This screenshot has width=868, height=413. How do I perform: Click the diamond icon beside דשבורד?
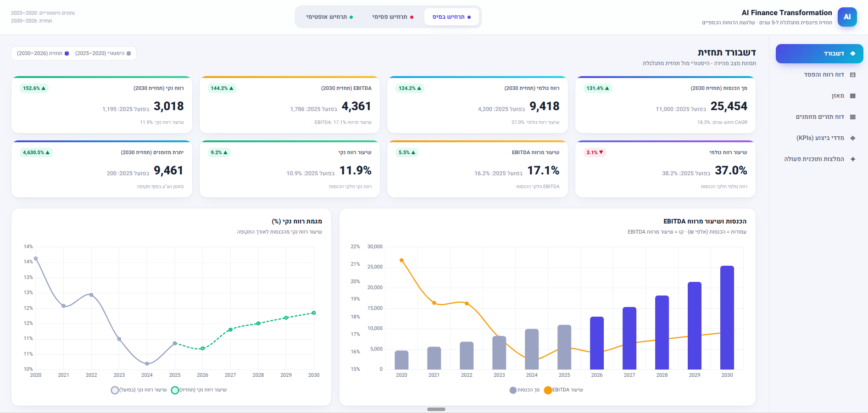852,54
